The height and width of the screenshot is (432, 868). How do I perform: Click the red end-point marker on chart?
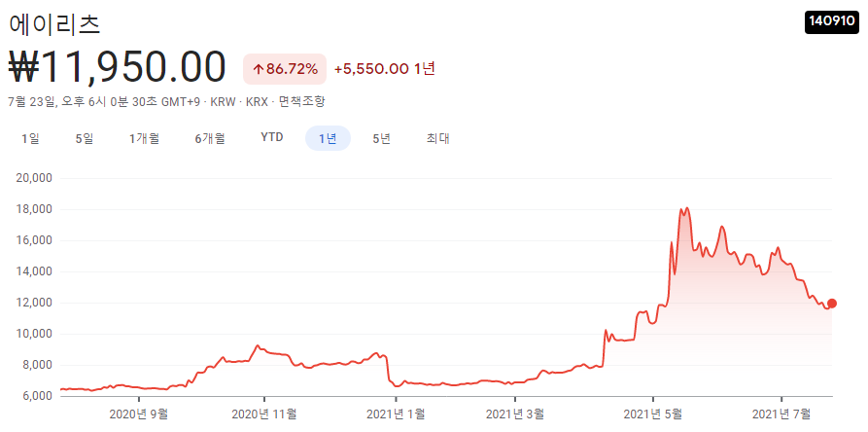pos(831,304)
